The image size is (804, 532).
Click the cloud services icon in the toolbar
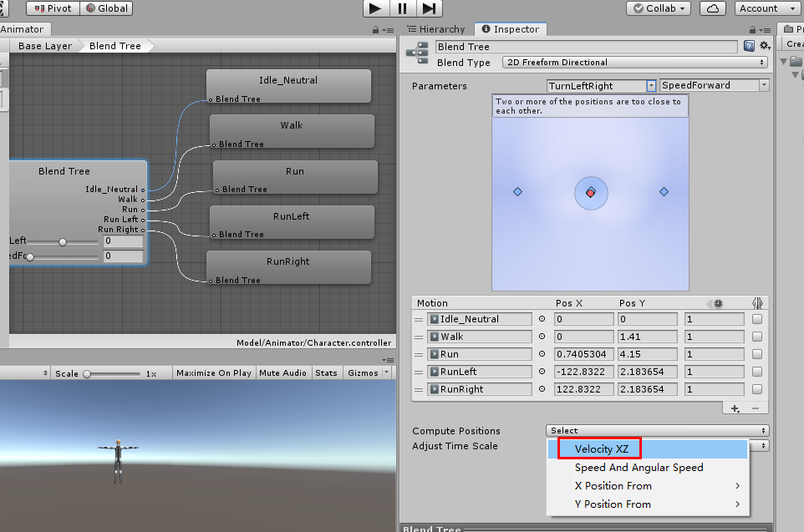pyautogui.click(x=712, y=8)
